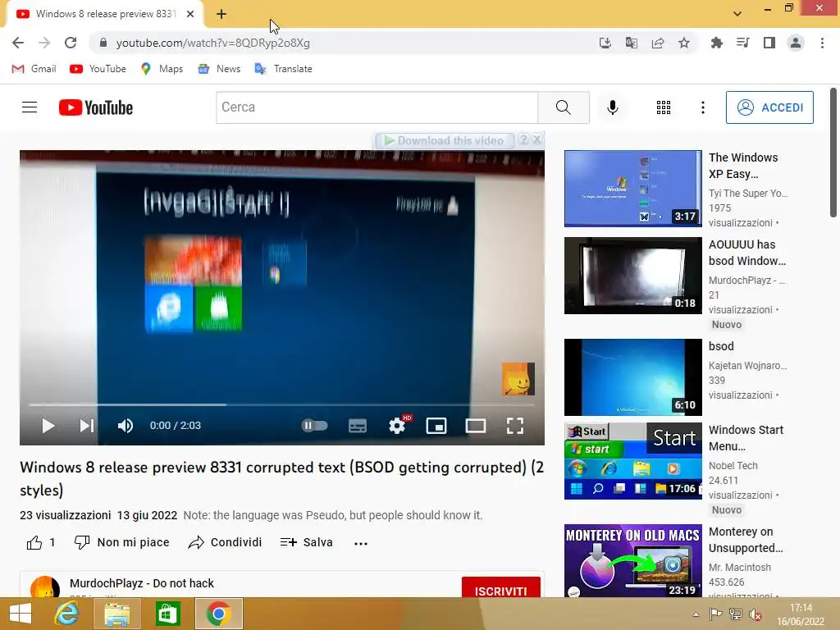This screenshot has width=840, height=630.
Task: Open the install/download page icon in address bar
Action: tap(605, 43)
